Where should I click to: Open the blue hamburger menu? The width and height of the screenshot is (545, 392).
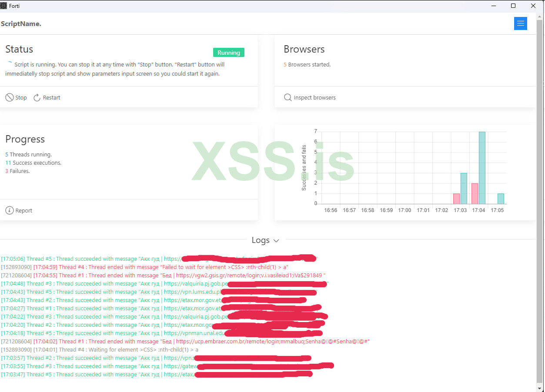click(x=520, y=23)
